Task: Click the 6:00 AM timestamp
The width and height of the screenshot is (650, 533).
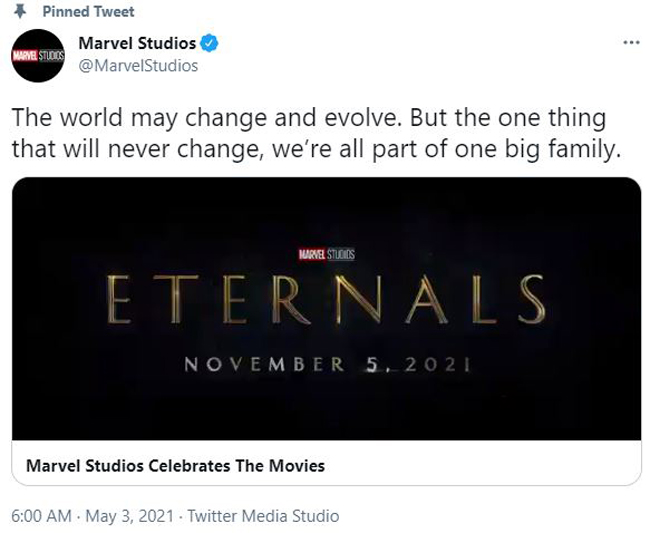Action: pos(41,516)
